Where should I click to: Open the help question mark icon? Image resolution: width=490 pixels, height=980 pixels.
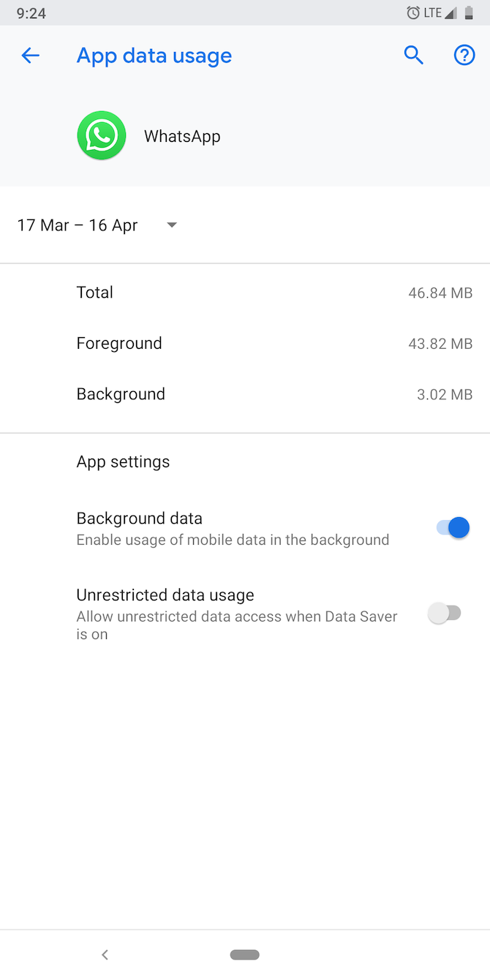click(464, 55)
